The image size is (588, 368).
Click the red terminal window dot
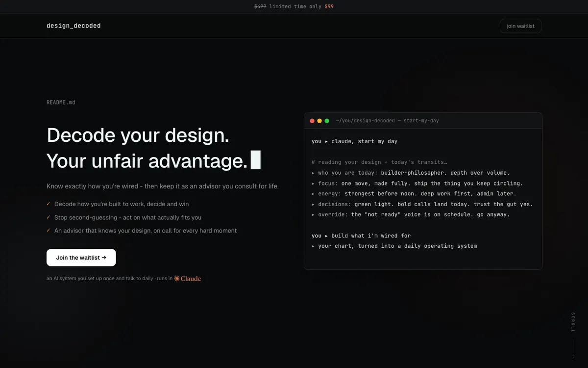[312, 121]
